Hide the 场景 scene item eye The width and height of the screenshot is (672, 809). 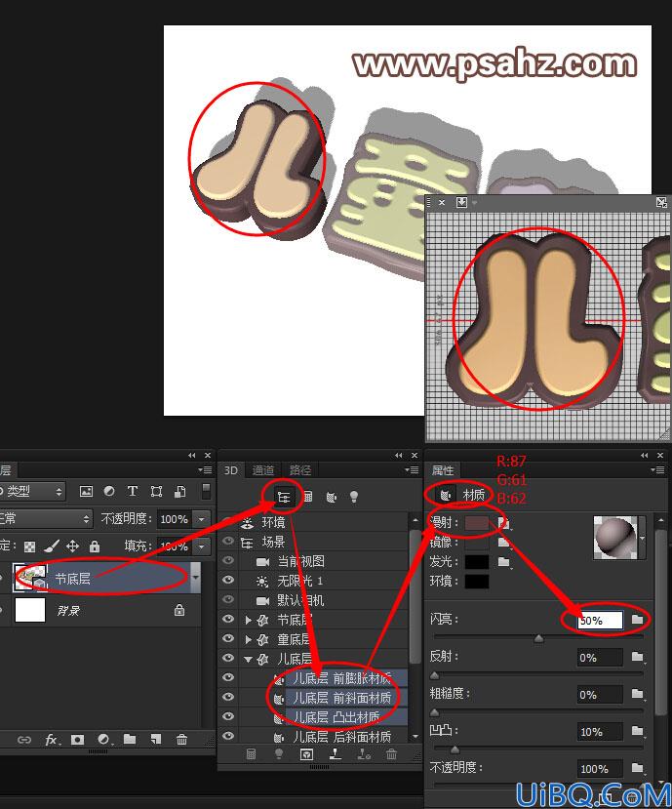tap(228, 542)
